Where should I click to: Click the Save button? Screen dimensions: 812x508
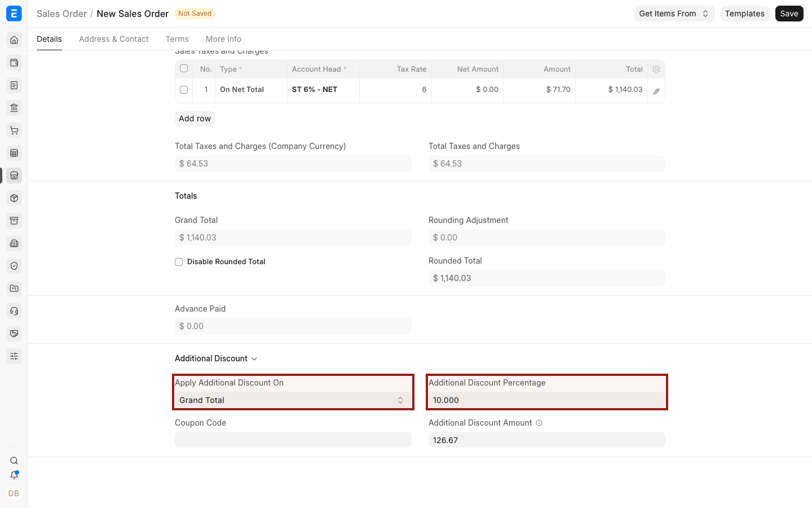789,14
